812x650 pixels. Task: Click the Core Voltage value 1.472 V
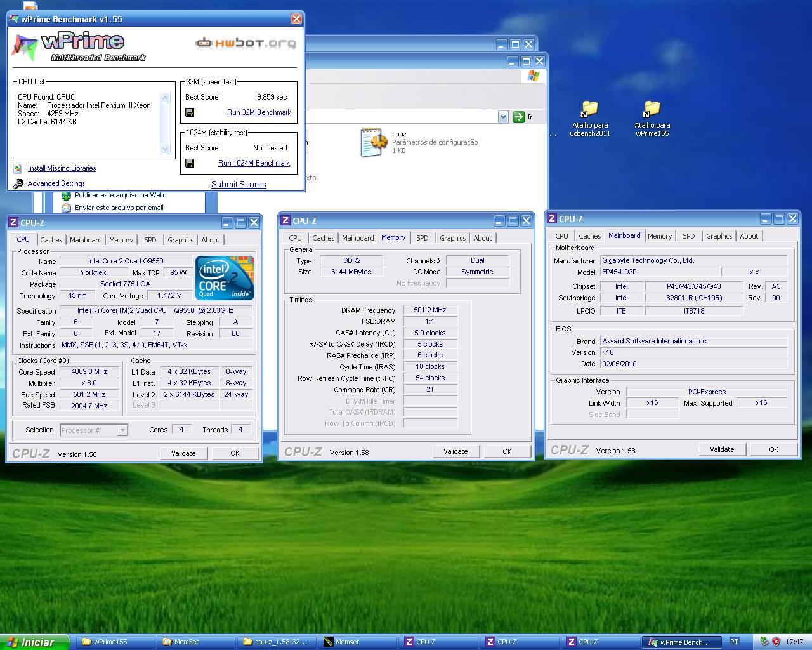pyautogui.click(x=169, y=296)
